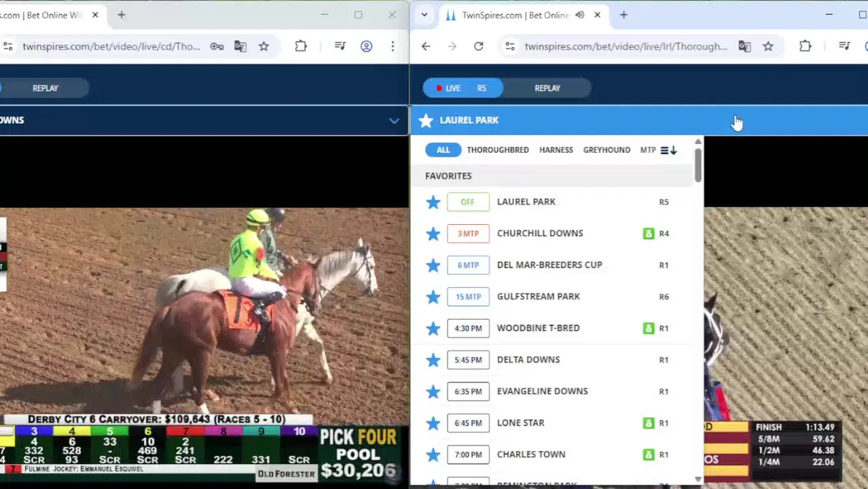
Task: Click the star beside Charles Town
Action: coord(433,454)
